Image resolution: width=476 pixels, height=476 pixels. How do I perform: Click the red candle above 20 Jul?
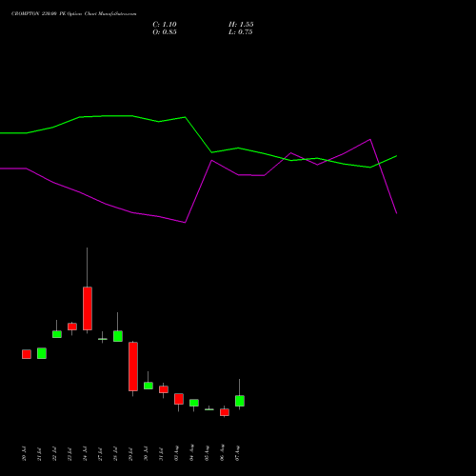coord(27,354)
